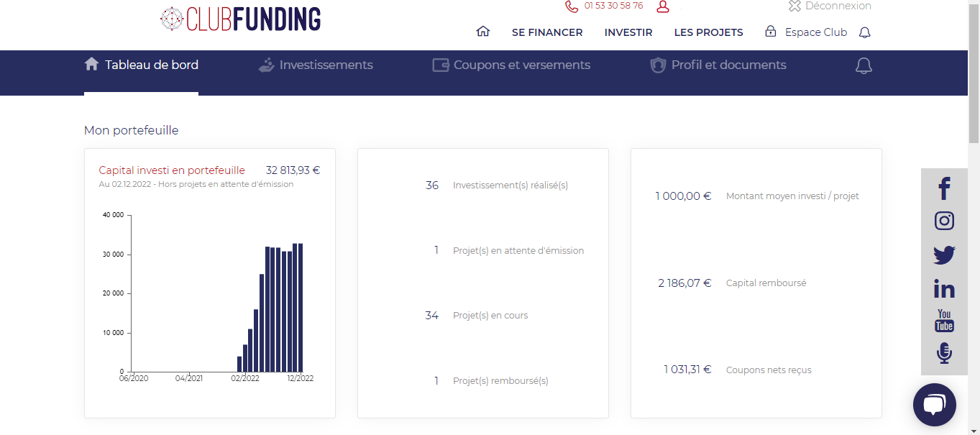Screen dimensions: 980x435
Task: Click the home icon in top navigation
Action: pos(482,32)
